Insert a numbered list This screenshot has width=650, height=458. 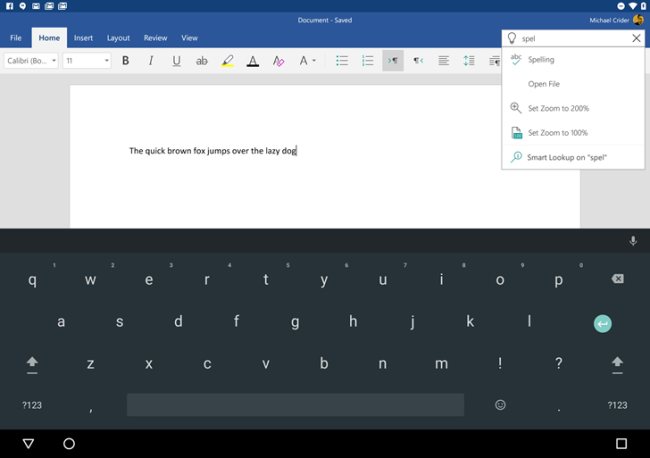pos(367,61)
